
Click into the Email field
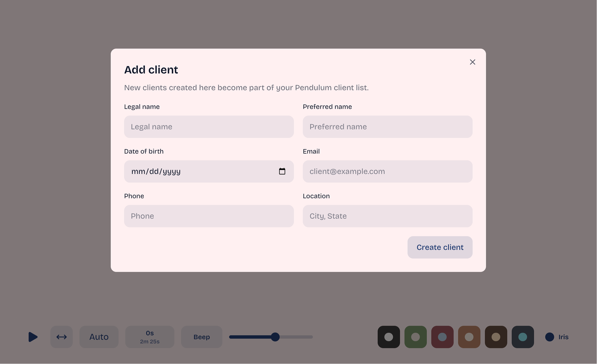pos(388,171)
